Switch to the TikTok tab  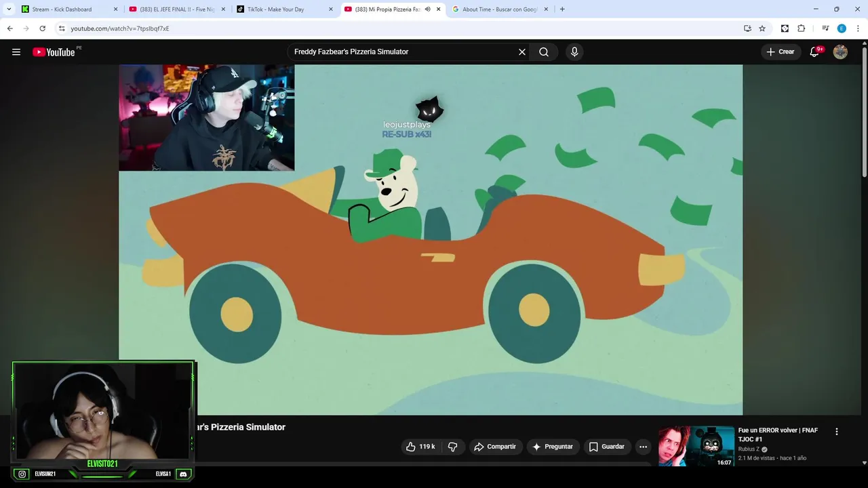coord(275,9)
